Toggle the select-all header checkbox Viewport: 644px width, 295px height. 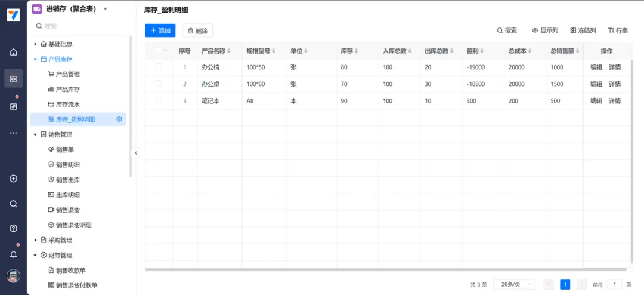coord(159,51)
